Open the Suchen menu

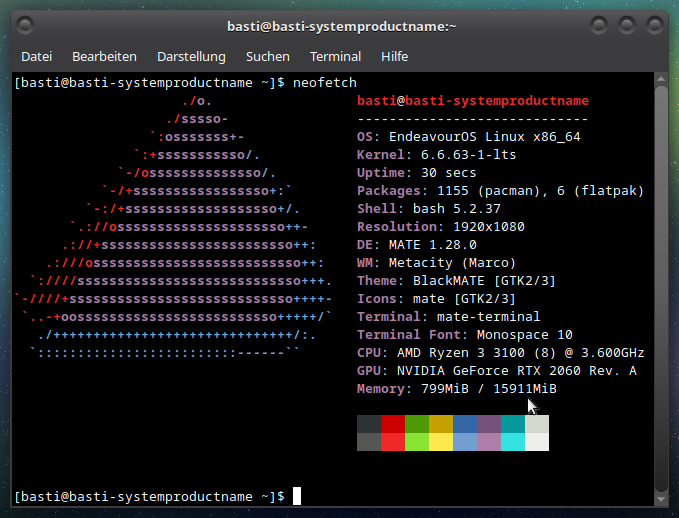coord(268,57)
